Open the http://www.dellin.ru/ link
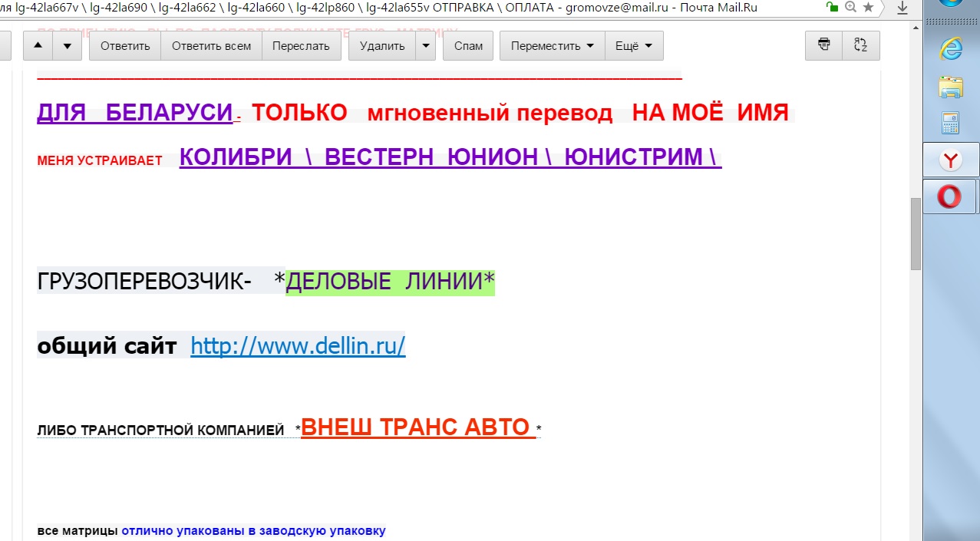The height and width of the screenshot is (541, 980). pyautogui.click(x=298, y=346)
